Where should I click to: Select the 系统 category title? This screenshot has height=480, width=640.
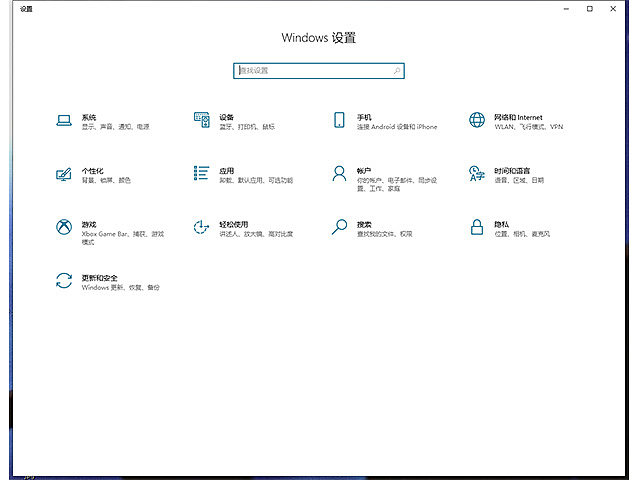pyautogui.click(x=89, y=118)
